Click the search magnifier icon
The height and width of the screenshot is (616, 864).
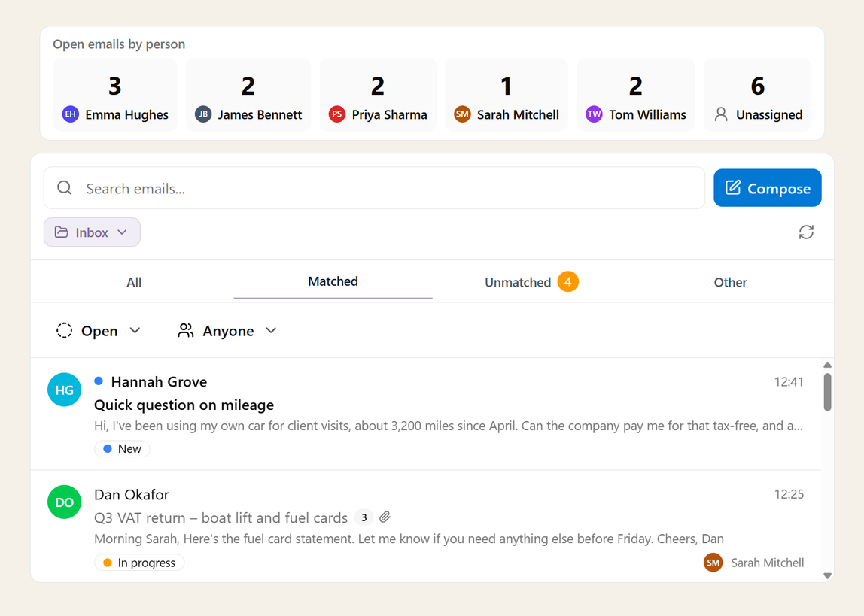tap(65, 188)
